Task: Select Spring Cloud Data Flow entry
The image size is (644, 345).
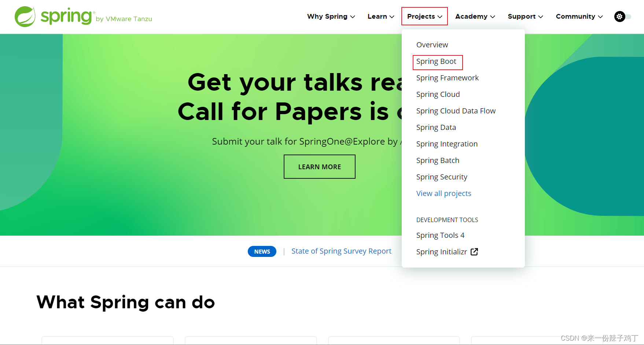Action: 456,111
